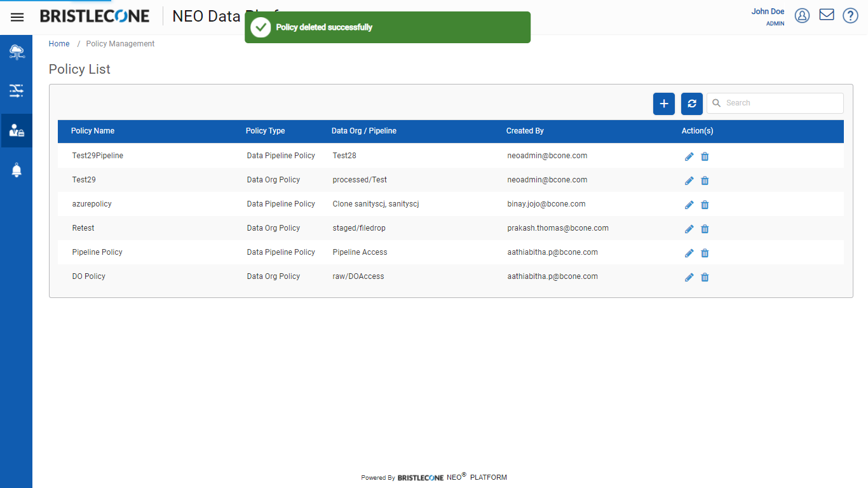This screenshot has width=868, height=488.
Task: Edit the Test29 policy
Action: click(689, 180)
